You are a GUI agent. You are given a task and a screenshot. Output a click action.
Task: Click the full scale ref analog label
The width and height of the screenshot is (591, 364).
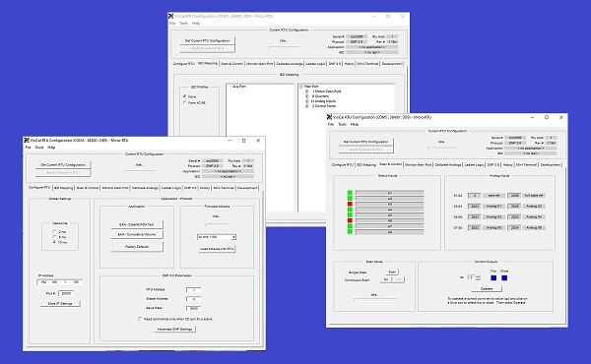[x=534, y=196]
